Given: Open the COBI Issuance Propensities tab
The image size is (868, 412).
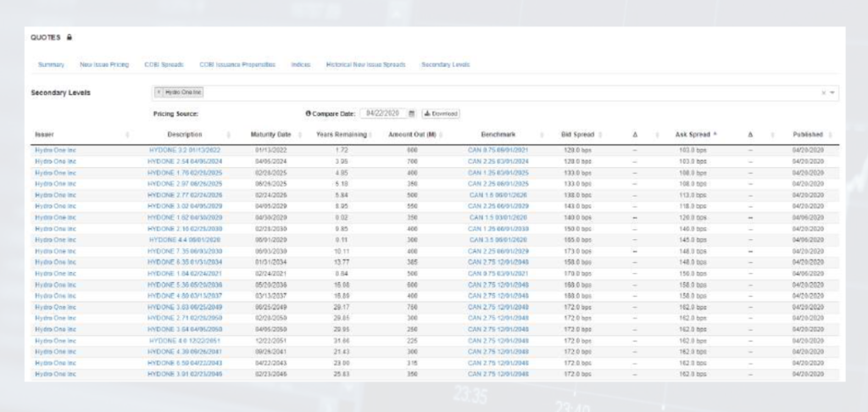Looking at the screenshot, I should pos(237,64).
